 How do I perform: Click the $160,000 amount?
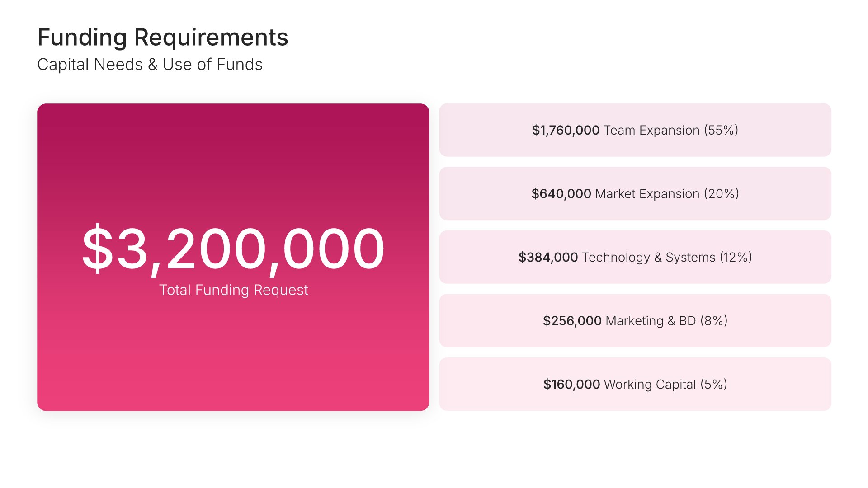[x=571, y=384]
